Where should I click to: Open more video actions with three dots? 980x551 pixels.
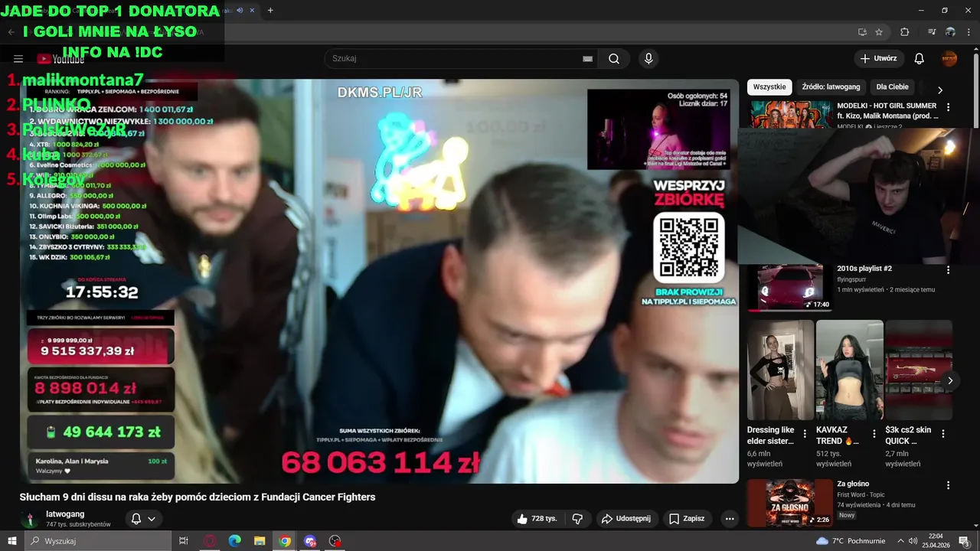point(730,519)
